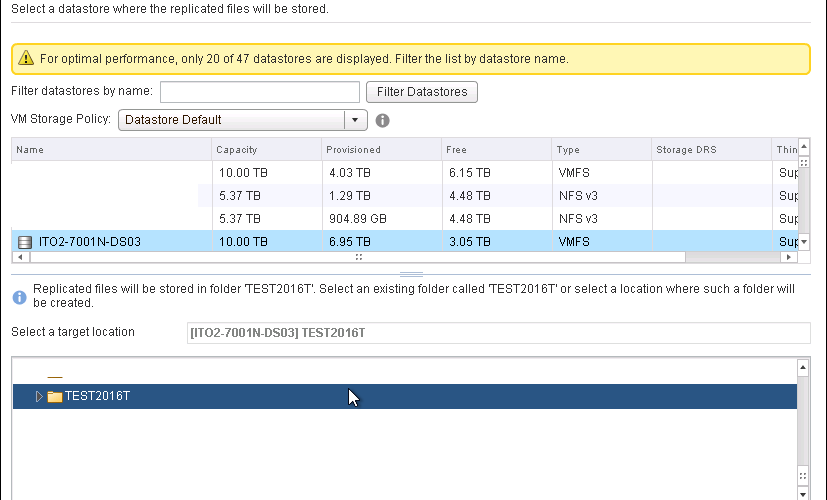This screenshot has width=827, height=500.
Task: Click the datastore icon beside ITO2-7001N-DS03
Action: (25, 242)
